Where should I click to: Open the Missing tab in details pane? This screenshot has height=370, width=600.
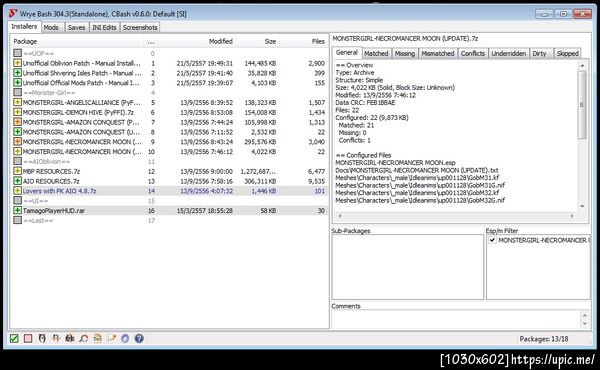404,53
